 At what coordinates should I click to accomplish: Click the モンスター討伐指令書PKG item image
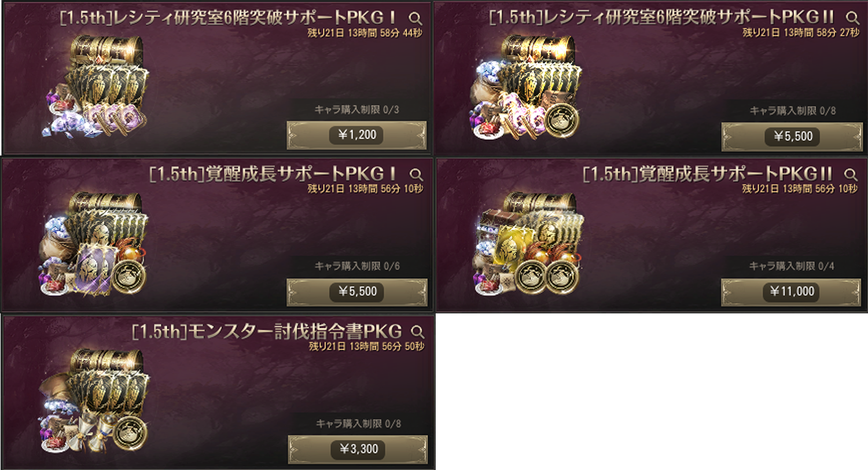[x=94, y=401]
